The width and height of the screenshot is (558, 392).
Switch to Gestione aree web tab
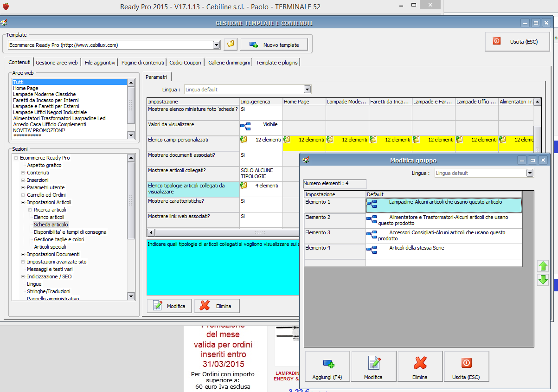point(57,63)
